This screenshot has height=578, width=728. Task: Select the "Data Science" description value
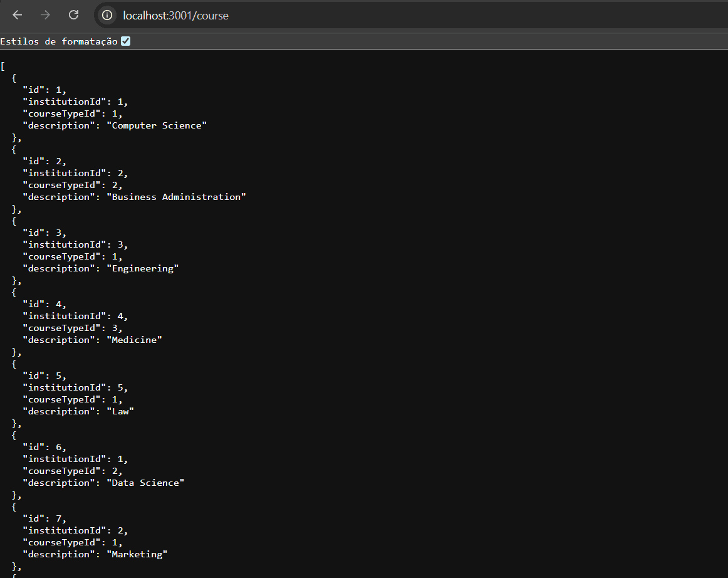(x=145, y=483)
